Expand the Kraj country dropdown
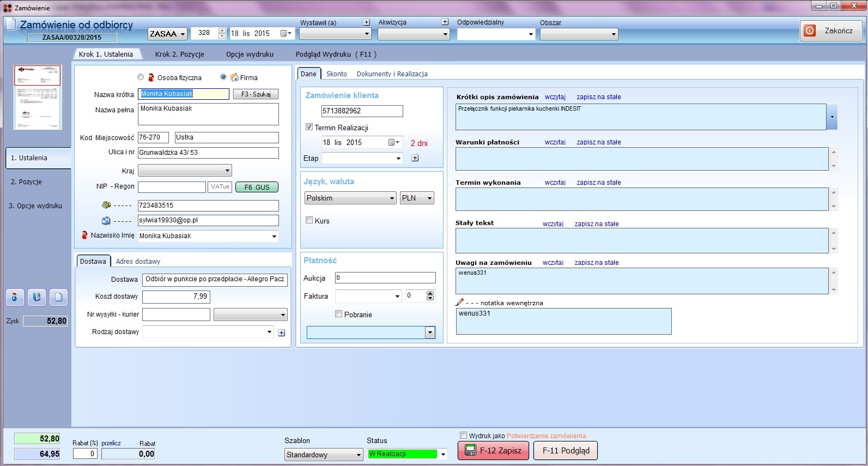This screenshot has width=868, height=466. point(227,171)
